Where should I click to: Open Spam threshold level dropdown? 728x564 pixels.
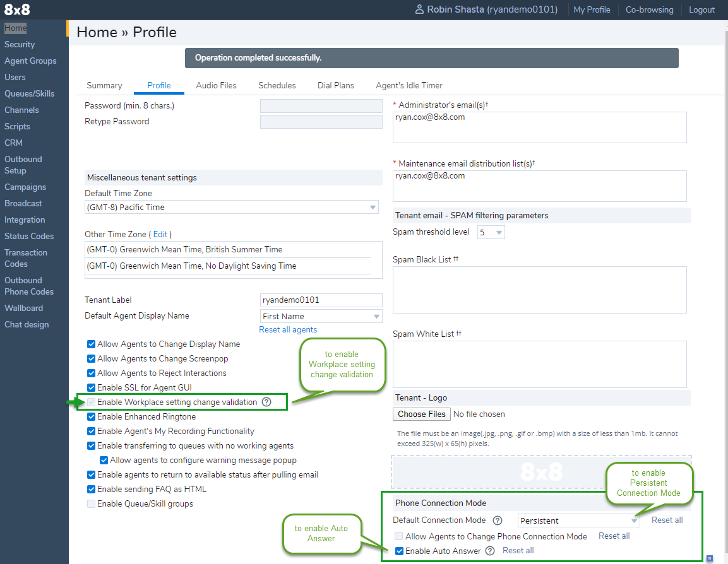pos(491,232)
